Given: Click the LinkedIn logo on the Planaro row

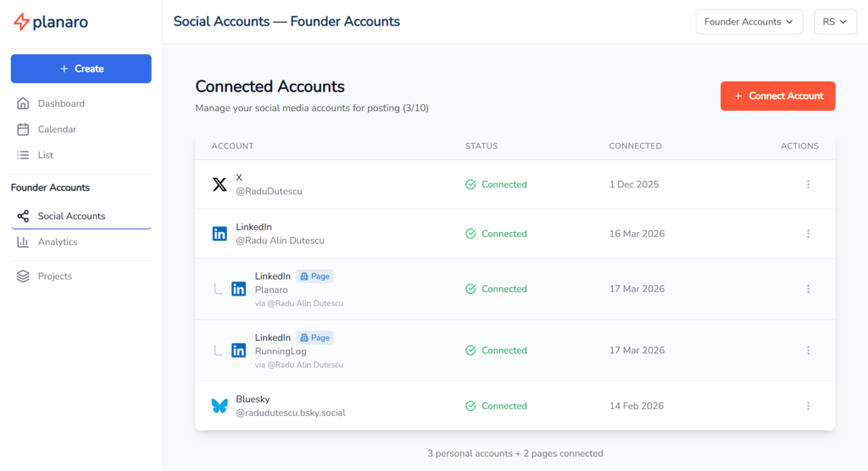Looking at the screenshot, I should click(x=238, y=289).
